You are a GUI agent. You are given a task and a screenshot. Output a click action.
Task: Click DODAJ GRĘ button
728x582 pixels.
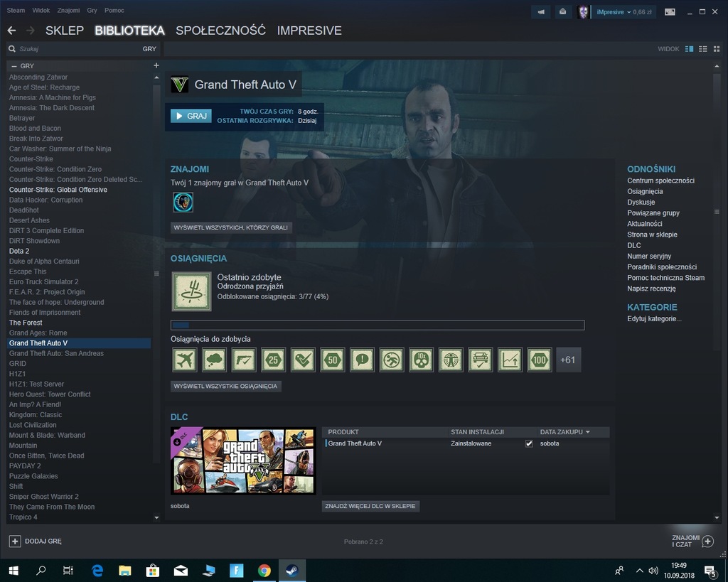[36, 541]
